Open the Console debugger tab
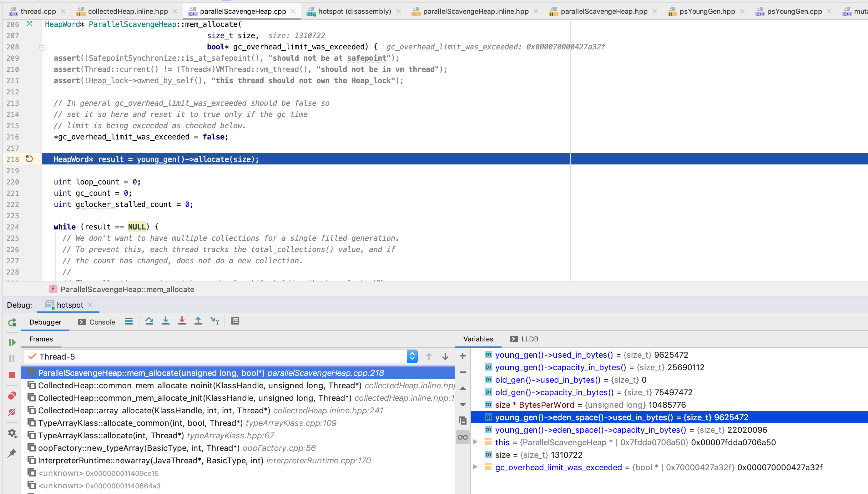This screenshot has height=494, width=868. point(97,322)
